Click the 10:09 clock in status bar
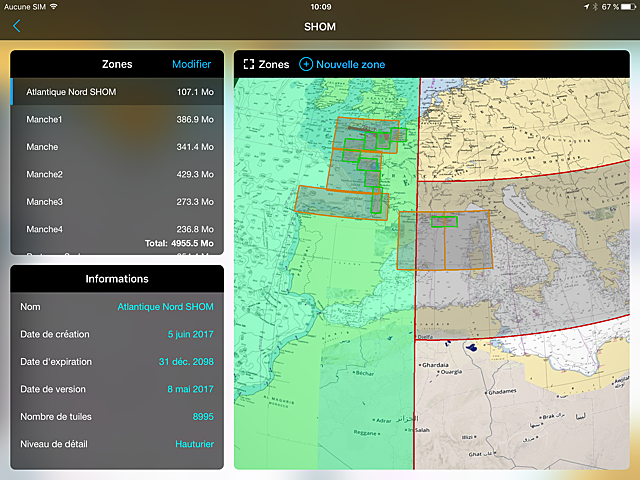640x480 pixels. 321,7
